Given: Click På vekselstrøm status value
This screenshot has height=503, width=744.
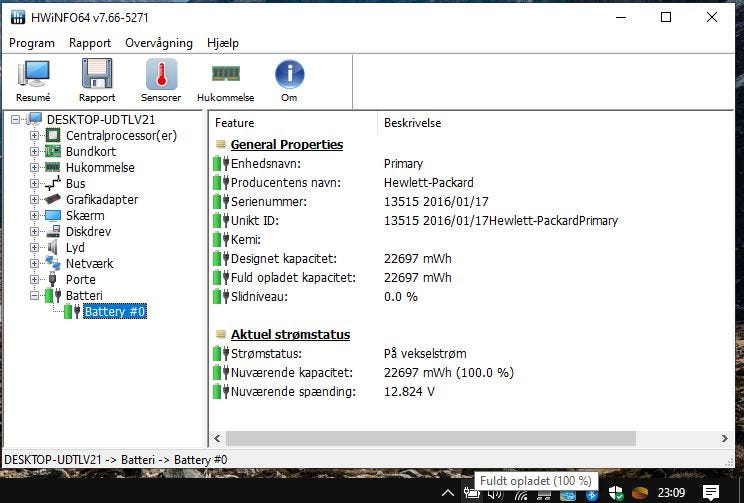Looking at the screenshot, I should (425, 354).
